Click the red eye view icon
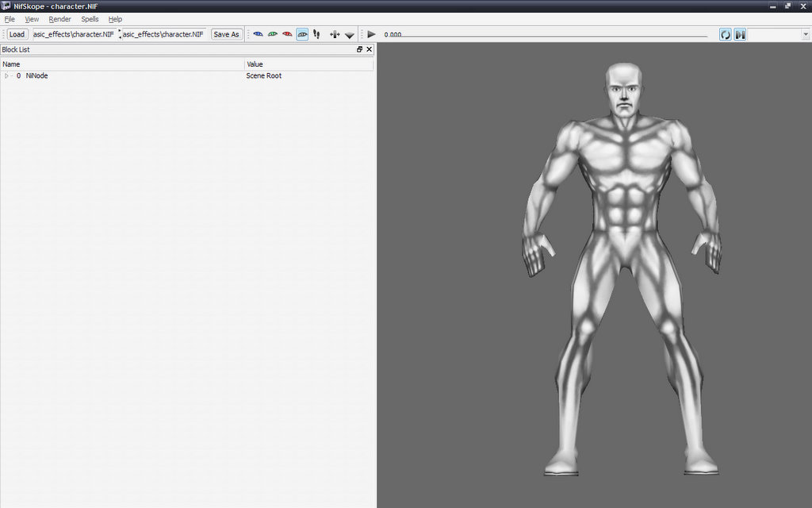812x508 pixels. pyautogui.click(x=287, y=34)
